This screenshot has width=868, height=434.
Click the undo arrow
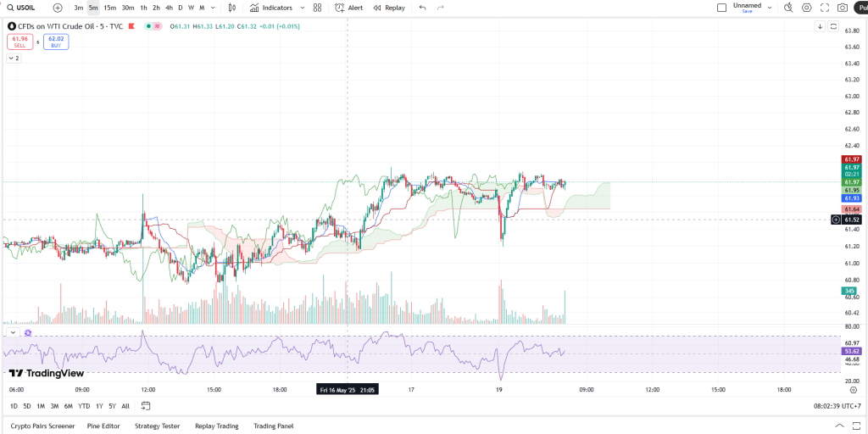pyautogui.click(x=422, y=8)
